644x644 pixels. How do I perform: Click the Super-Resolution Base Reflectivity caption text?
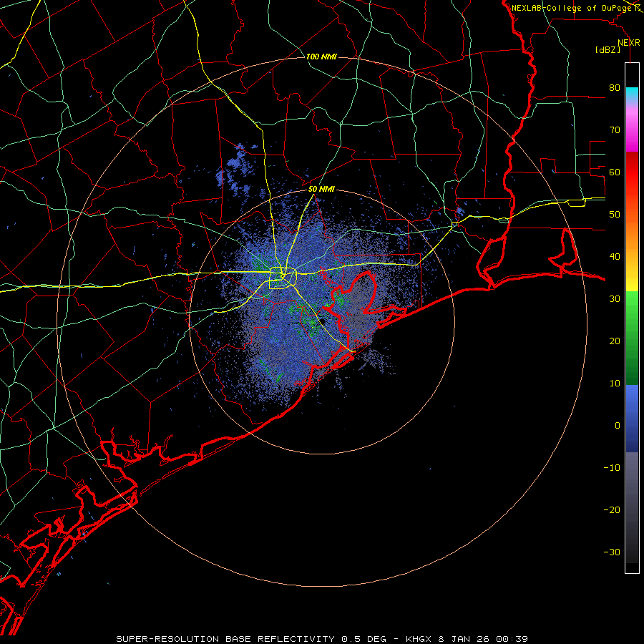pyautogui.click(x=251, y=639)
